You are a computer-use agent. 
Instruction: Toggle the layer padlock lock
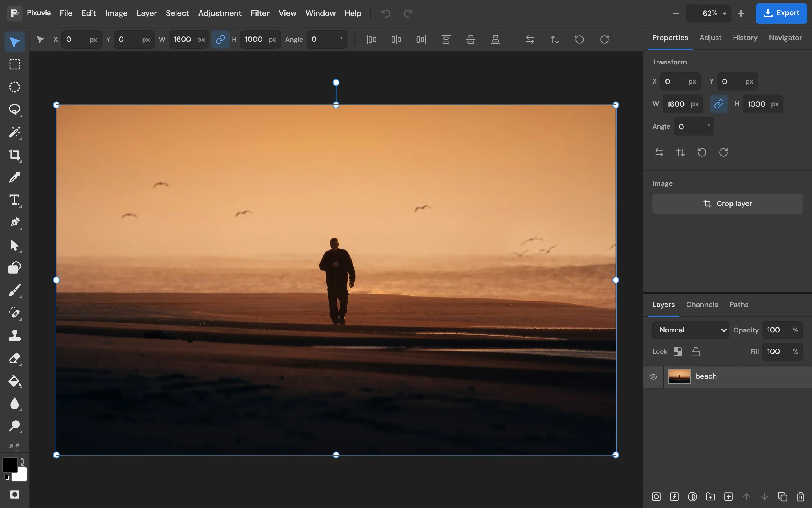pyautogui.click(x=696, y=351)
